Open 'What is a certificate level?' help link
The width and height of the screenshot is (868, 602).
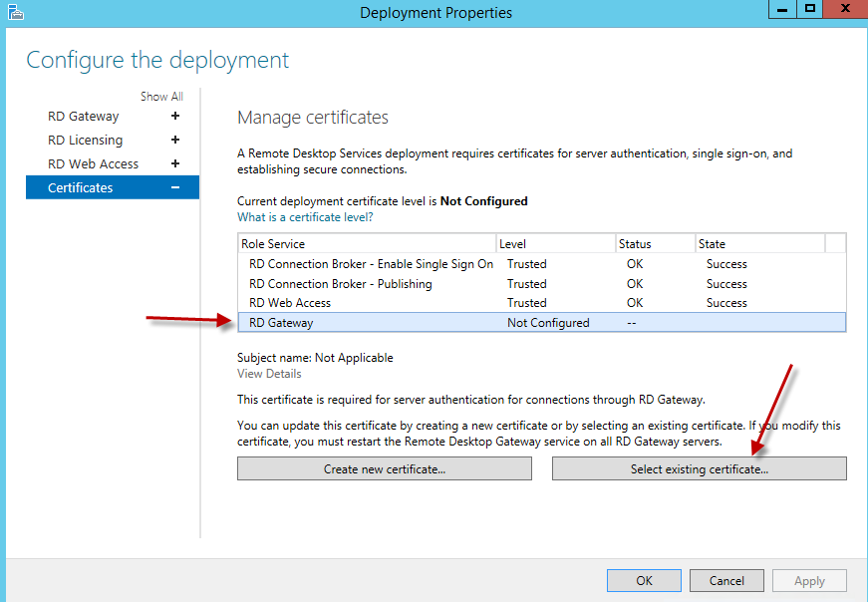click(x=305, y=216)
